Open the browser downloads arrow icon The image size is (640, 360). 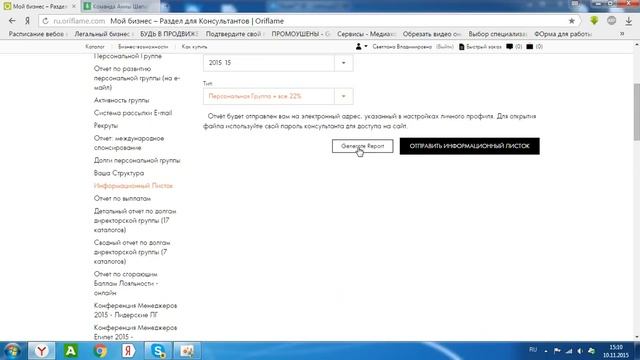coord(629,21)
